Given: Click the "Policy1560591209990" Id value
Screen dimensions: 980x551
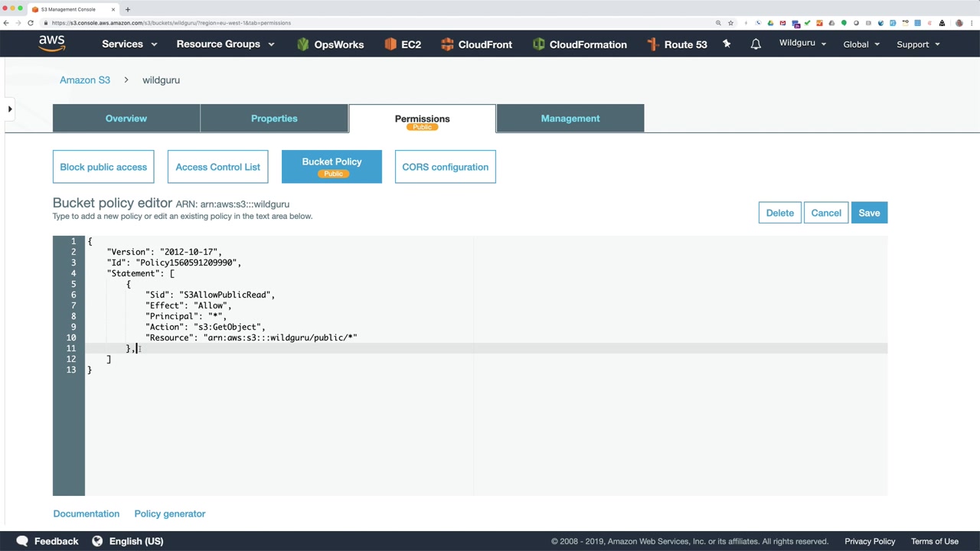Looking at the screenshot, I should tap(188, 262).
